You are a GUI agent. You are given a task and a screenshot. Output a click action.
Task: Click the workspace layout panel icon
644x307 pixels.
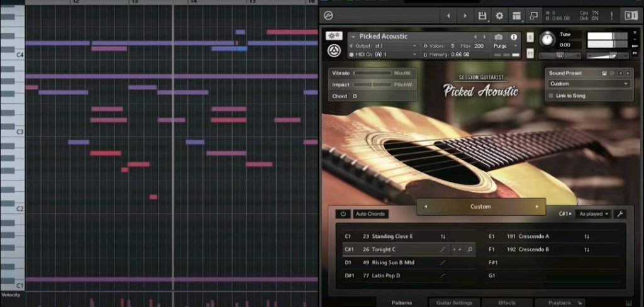click(x=516, y=16)
